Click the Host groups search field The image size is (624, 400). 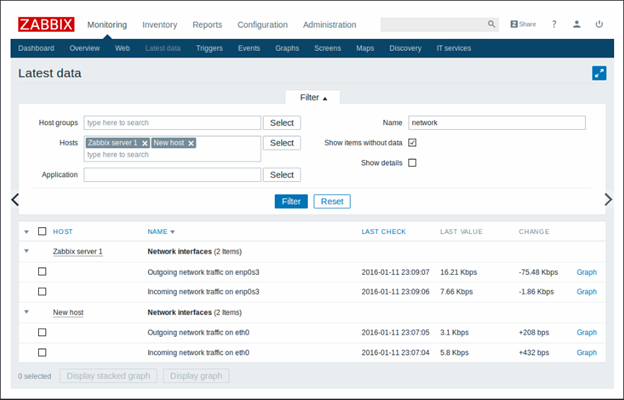click(172, 123)
